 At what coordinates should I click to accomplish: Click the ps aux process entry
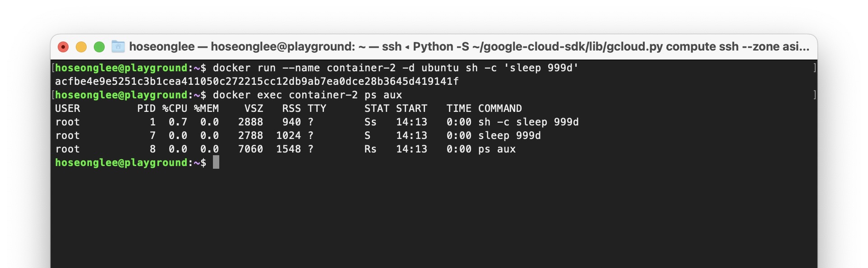tap(496, 149)
